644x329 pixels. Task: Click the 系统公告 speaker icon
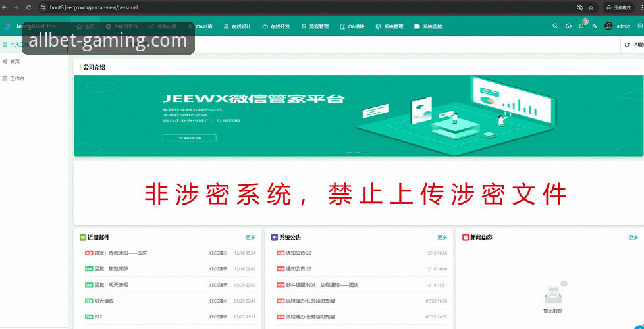(275, 237)
